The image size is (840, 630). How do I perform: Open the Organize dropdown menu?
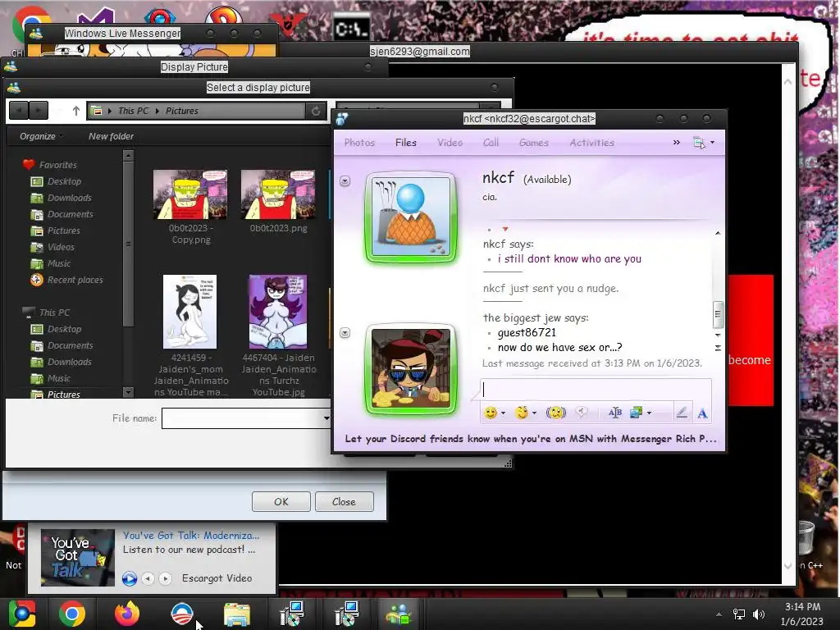(x=41, y=136)
